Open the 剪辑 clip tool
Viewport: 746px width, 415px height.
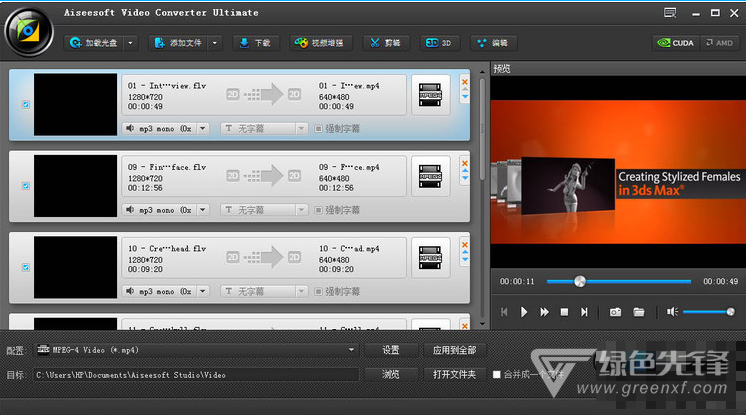click(x=384, y=43)
